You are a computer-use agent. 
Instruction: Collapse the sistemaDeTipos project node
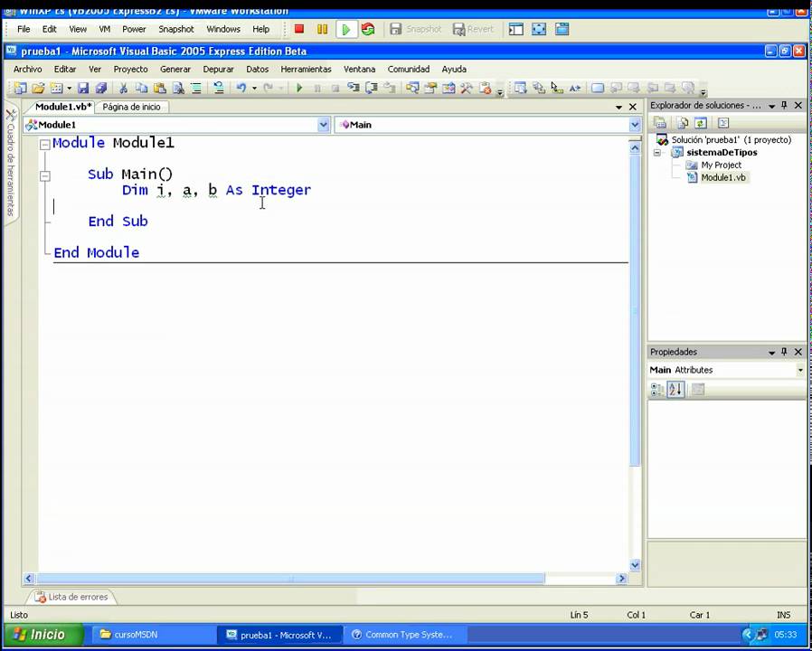657,153
